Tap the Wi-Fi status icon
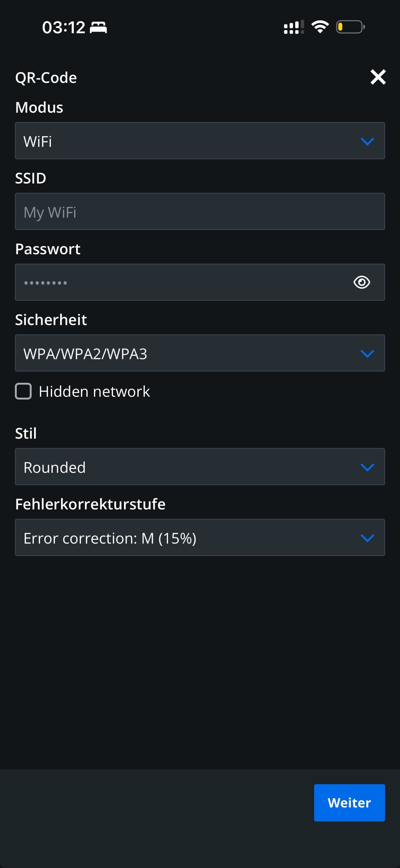Viewport: 400px width, 868px height. point(320,27)
